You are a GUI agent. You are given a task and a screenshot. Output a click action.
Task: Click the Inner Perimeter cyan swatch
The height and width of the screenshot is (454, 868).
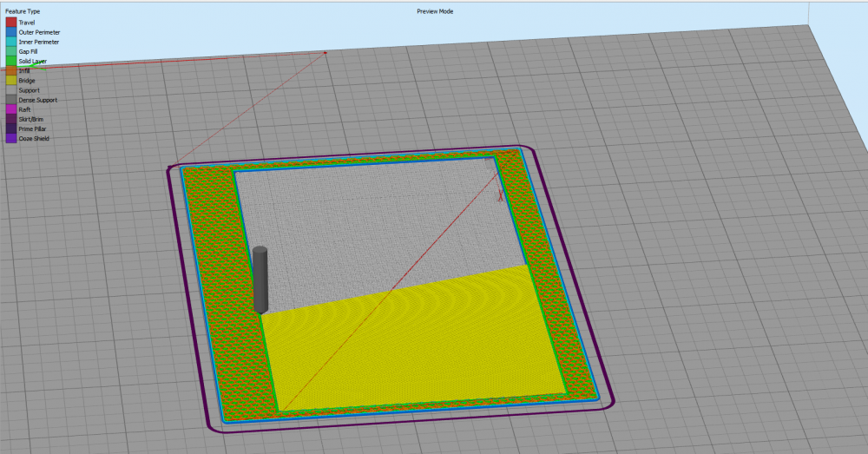click(11, 42)
